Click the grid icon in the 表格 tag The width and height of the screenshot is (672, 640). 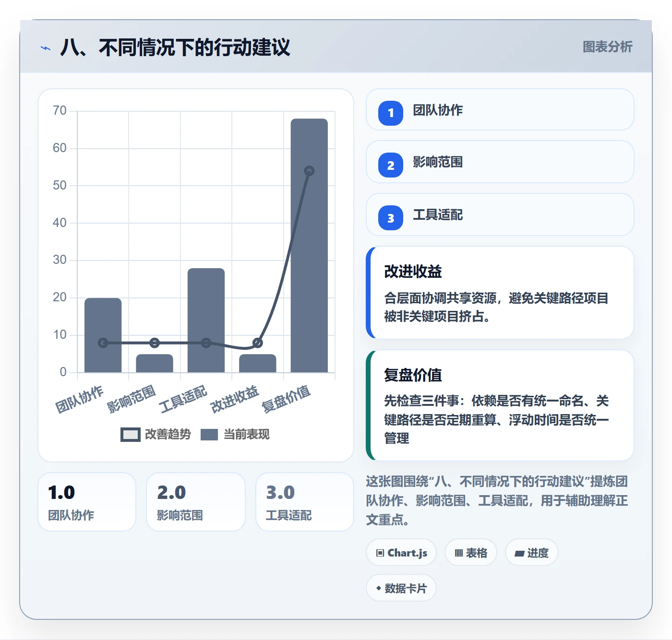[459, 553]
